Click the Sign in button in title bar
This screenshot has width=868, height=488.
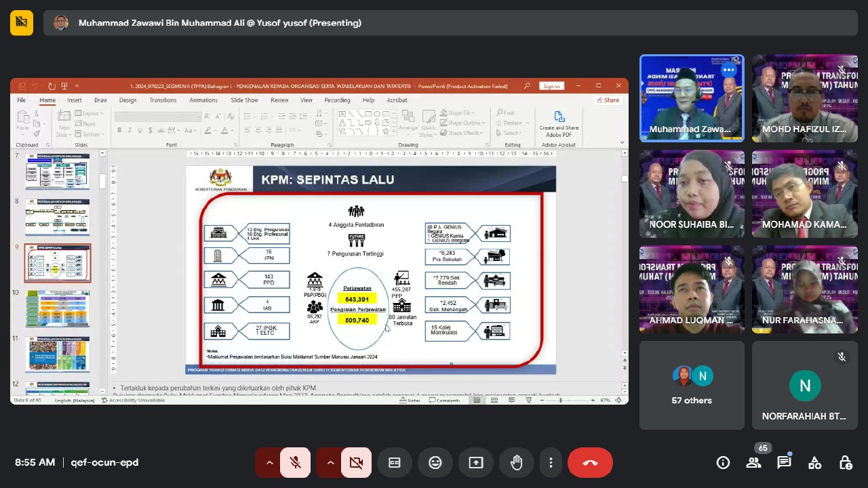[x=551, y=86]
